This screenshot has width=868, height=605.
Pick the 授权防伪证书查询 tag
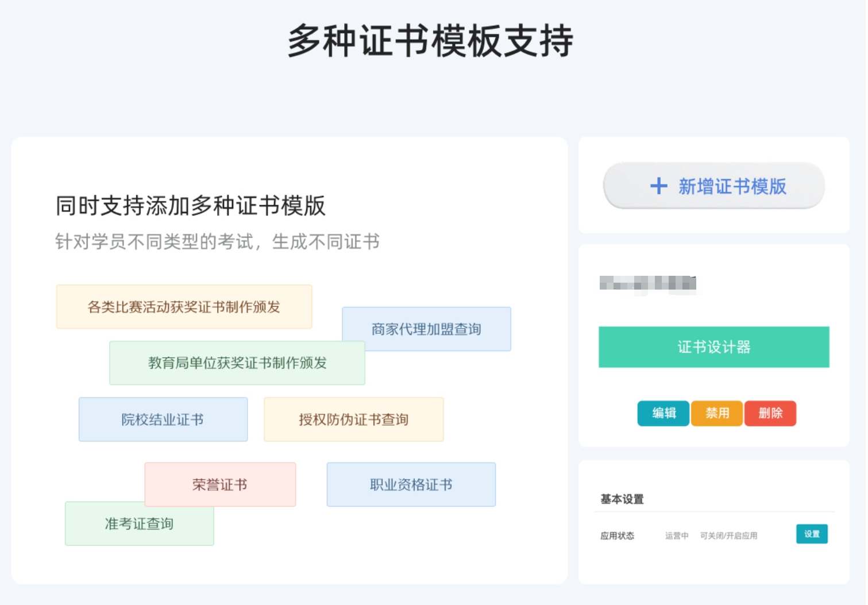coord(353,419)
